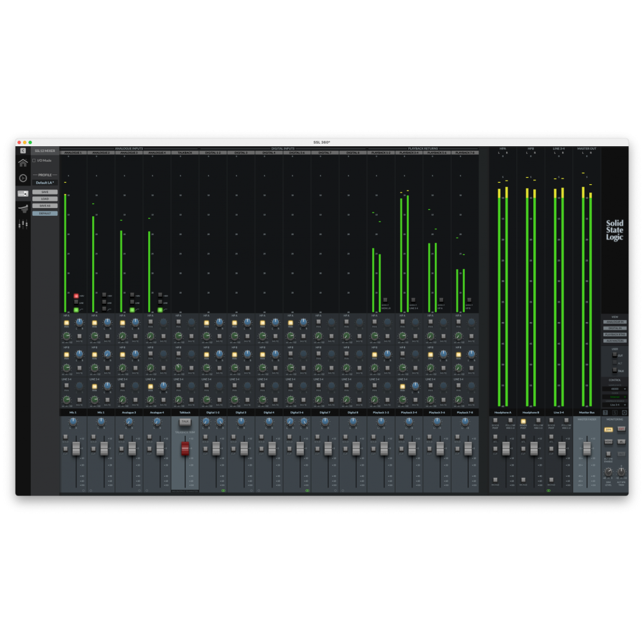Image resolution: width=644 pixels, height=644 pixels.
Task: Open the Sample Rate 48000 dropdown
Action: 615,389
